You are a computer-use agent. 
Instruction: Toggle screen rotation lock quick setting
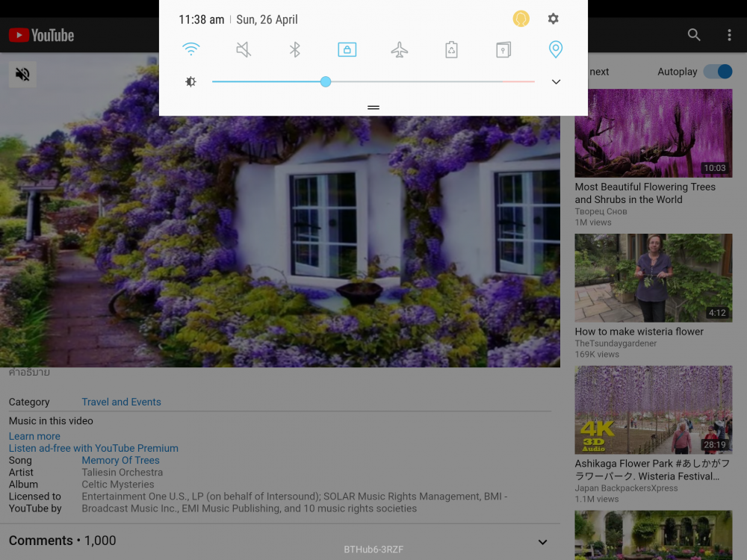click(x=347, y=49)
